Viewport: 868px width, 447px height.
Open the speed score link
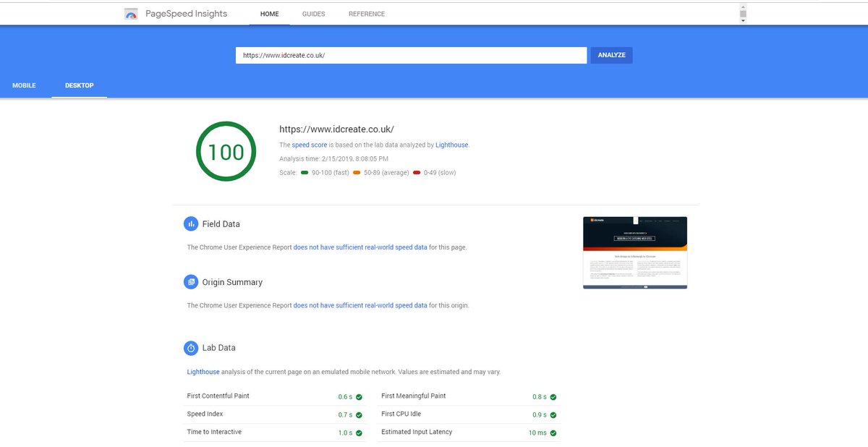310,145
